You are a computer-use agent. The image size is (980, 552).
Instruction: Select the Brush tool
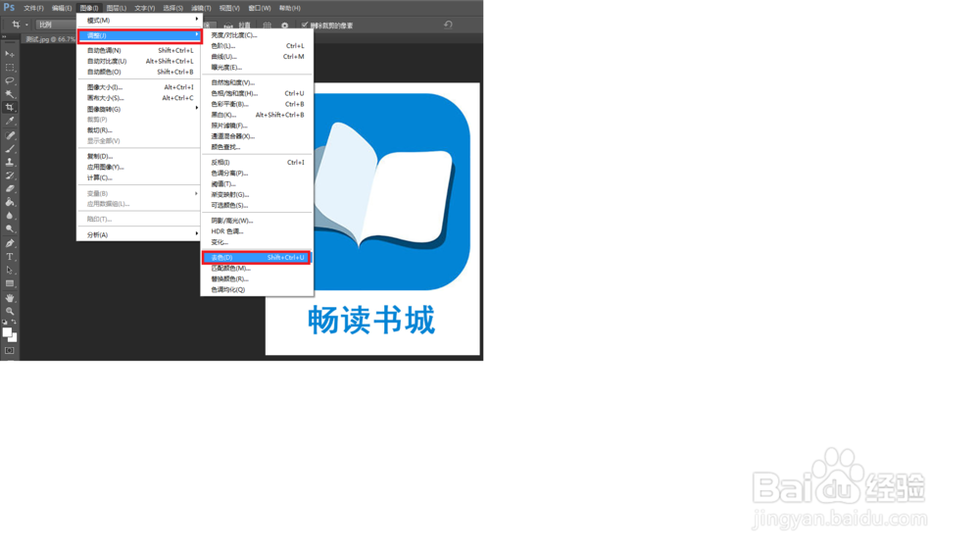(x=10, y=149)
